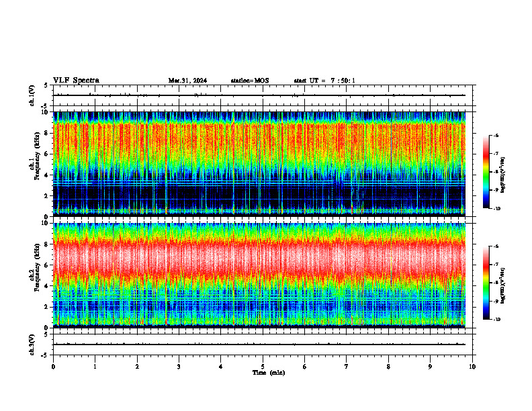Screen dimensions: 532x411
Task: Click the ch.1 spectrogram color bar
Action: tap(486, 172)
